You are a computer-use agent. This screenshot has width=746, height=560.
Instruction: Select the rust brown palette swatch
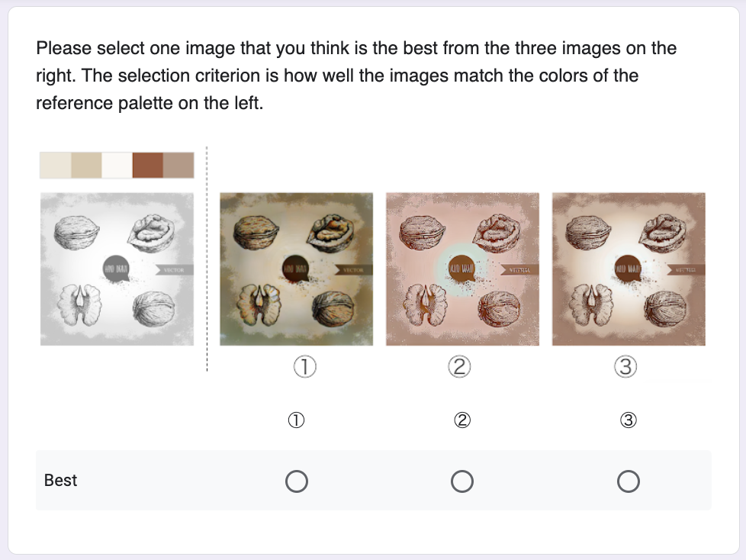click(148, 165)
